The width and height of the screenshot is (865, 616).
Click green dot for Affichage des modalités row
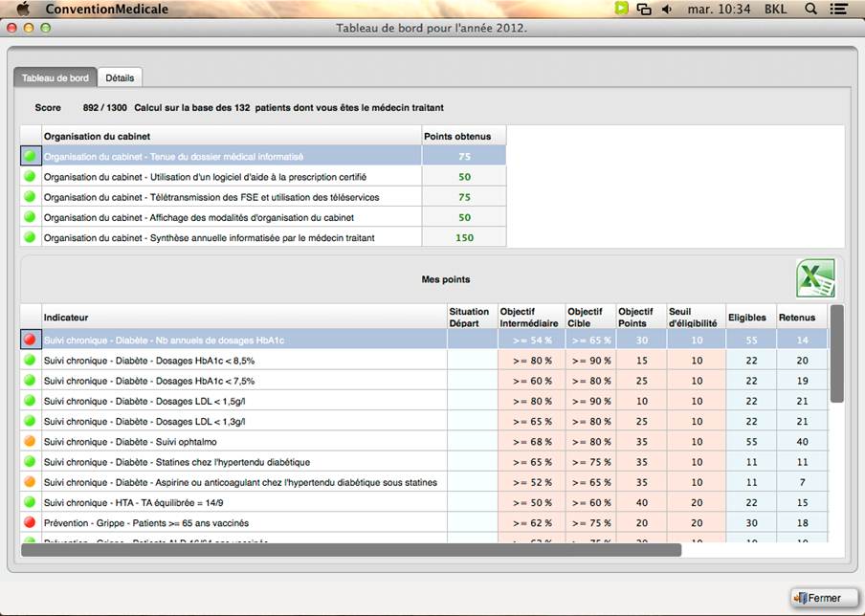(31, 217)
